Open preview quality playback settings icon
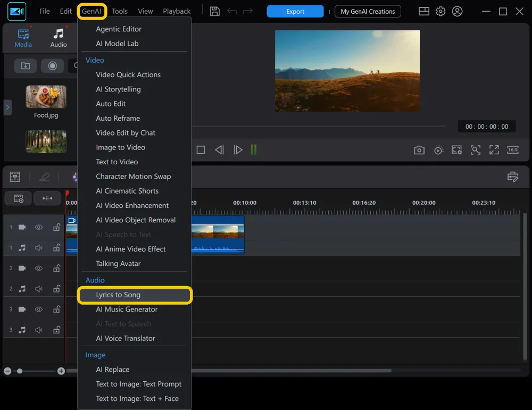The height and width of the screenshot is (410, 532). pyautogui.click(x=438, y=150)
